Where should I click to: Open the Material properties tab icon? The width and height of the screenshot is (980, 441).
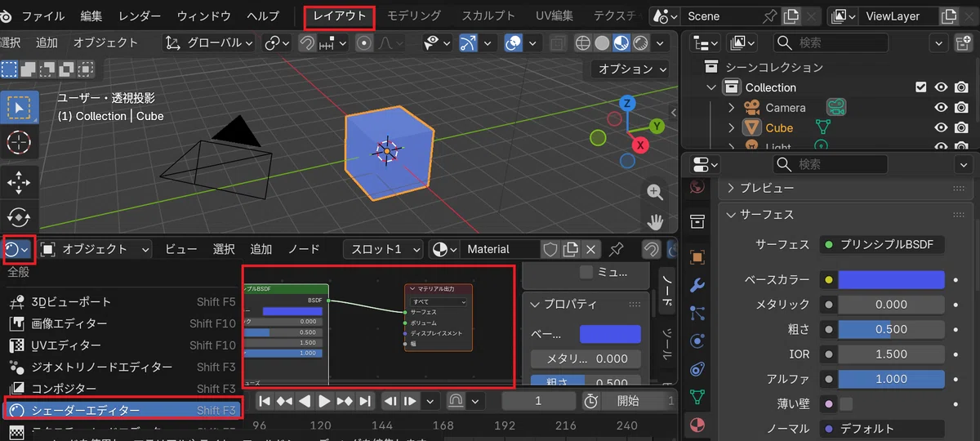point(697,425)
